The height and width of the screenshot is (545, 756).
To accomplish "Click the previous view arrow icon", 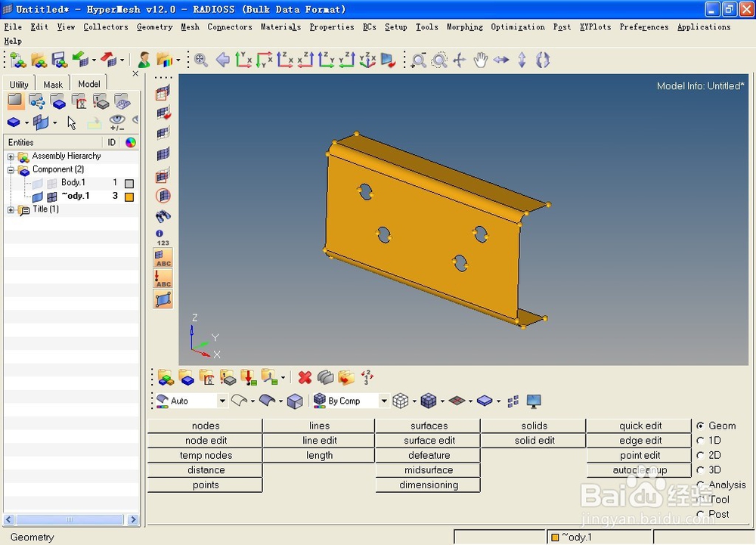I will (x=222, y=60).
